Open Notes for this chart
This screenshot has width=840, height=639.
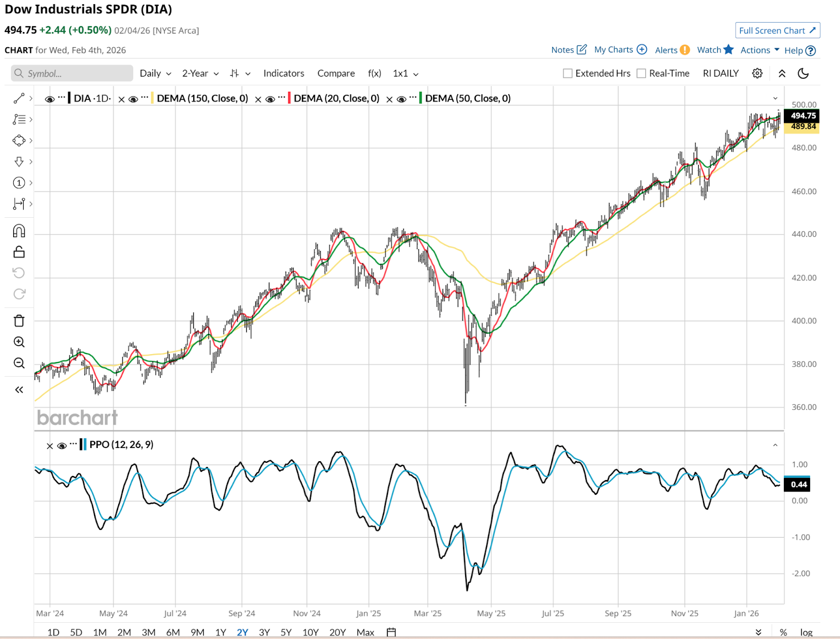click(569, 50)
